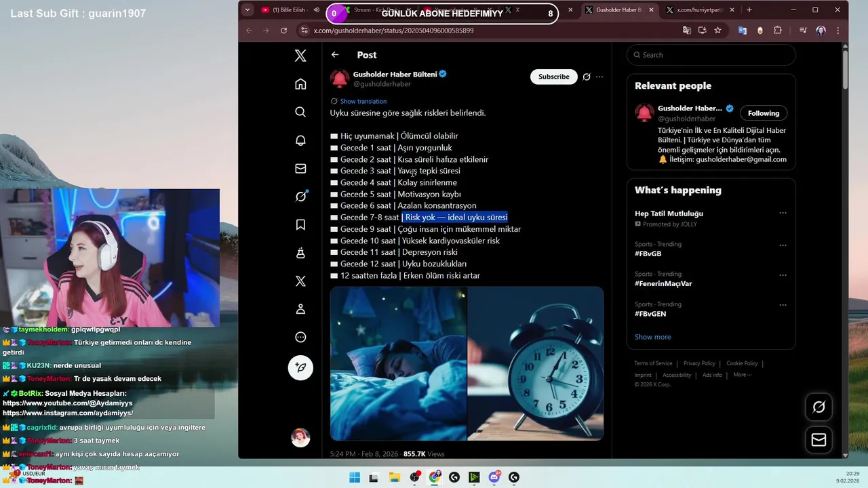Viewport: 868px width, 488px height.
Task: Open three-dots menu for #FBvGEN trend
Action: 783,305
